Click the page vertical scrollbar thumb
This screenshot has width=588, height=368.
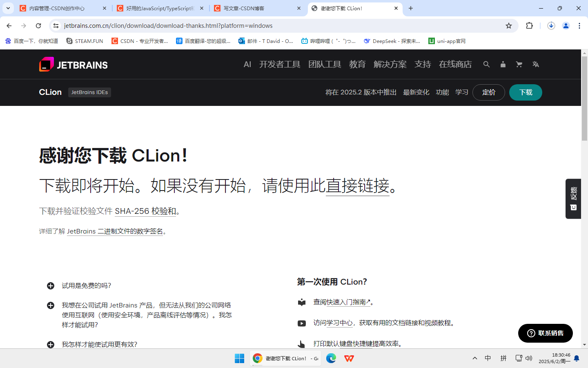(584, 98)
